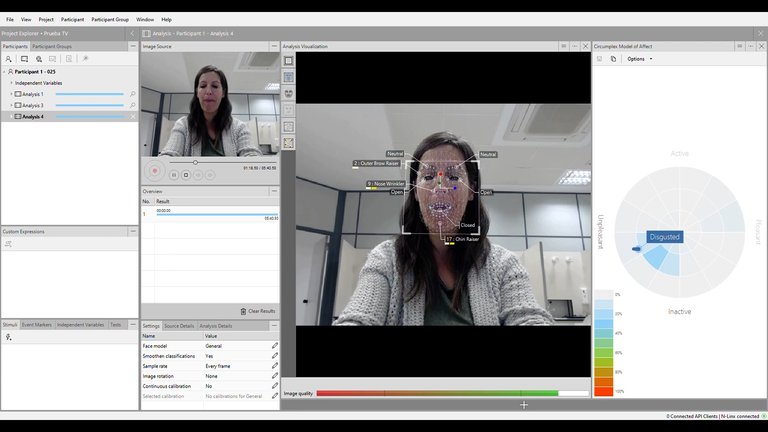
Task: Edit Continuous calibration pencil icon
Action: 274,386
